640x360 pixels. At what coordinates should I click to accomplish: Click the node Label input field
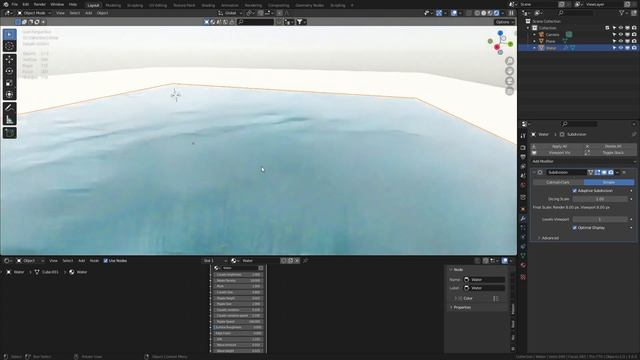click(x=484, y=288)
